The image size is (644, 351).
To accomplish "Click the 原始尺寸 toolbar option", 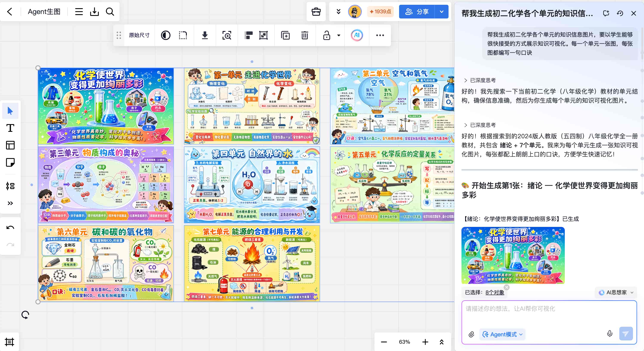I will click(x=139, y=35).
